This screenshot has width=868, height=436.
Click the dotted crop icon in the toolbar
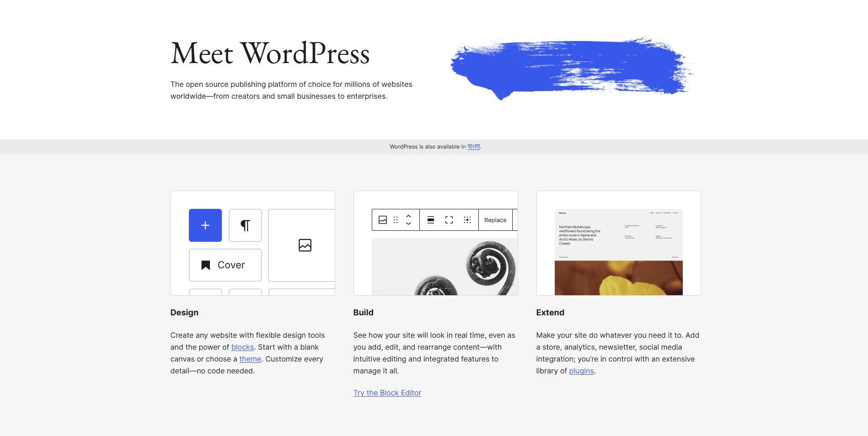467,220
